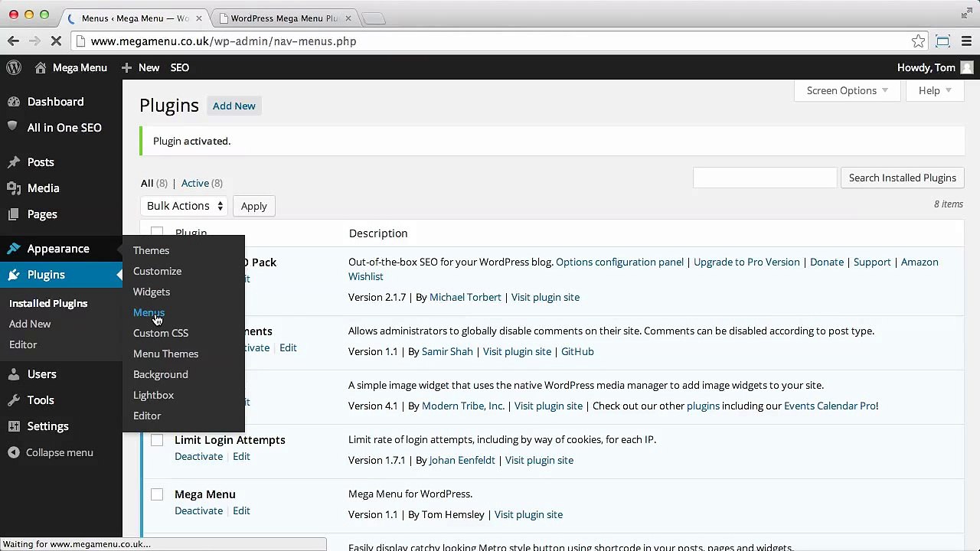This screenshot has width=980, height=551.
Task: Select Widgets in Appearance flyout
Action: (x=152, y=292)
